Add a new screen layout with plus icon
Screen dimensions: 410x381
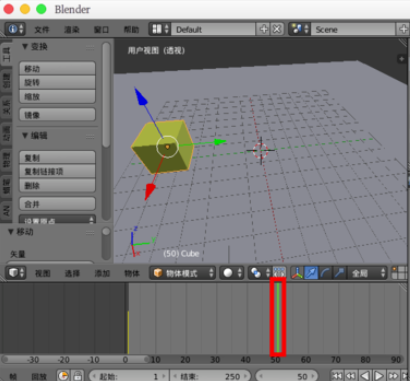coord(263,29)
